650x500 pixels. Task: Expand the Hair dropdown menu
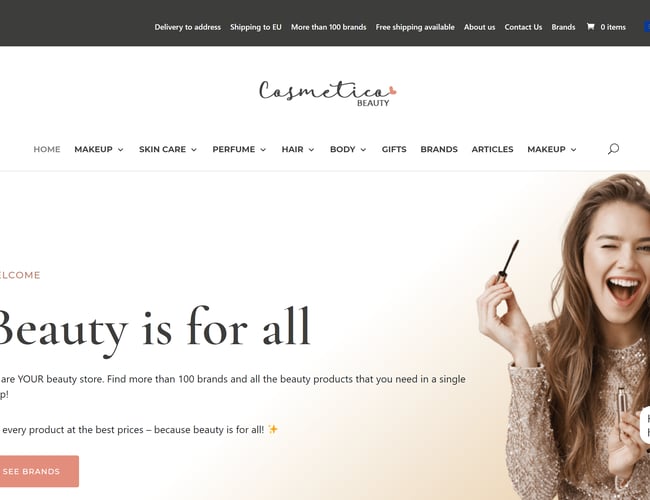tap(298, 149)
